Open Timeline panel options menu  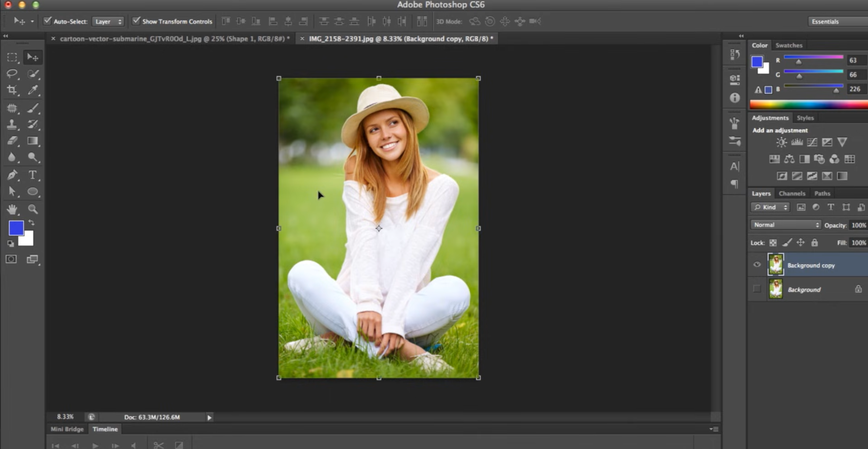[714, 429]
